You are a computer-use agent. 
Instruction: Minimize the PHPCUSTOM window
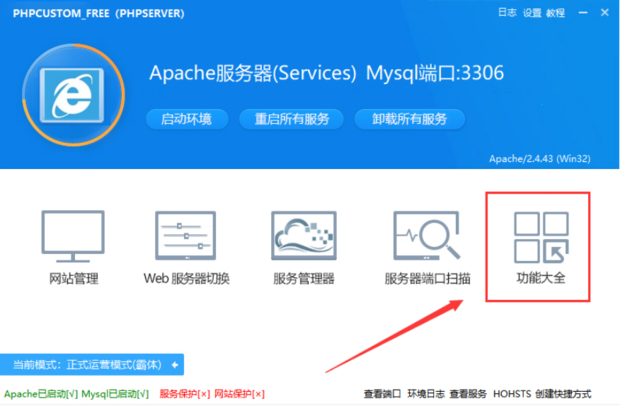pyautogui.click(x=583, y=13)
